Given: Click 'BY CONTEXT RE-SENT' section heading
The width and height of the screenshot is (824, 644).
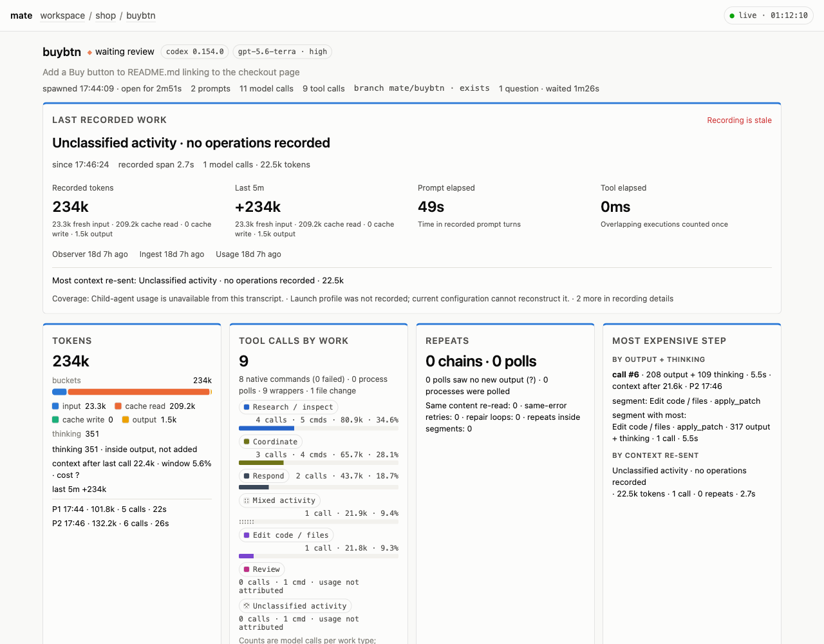Looking at the screenshot, I should pyautogui.click(x=655, y=455).
